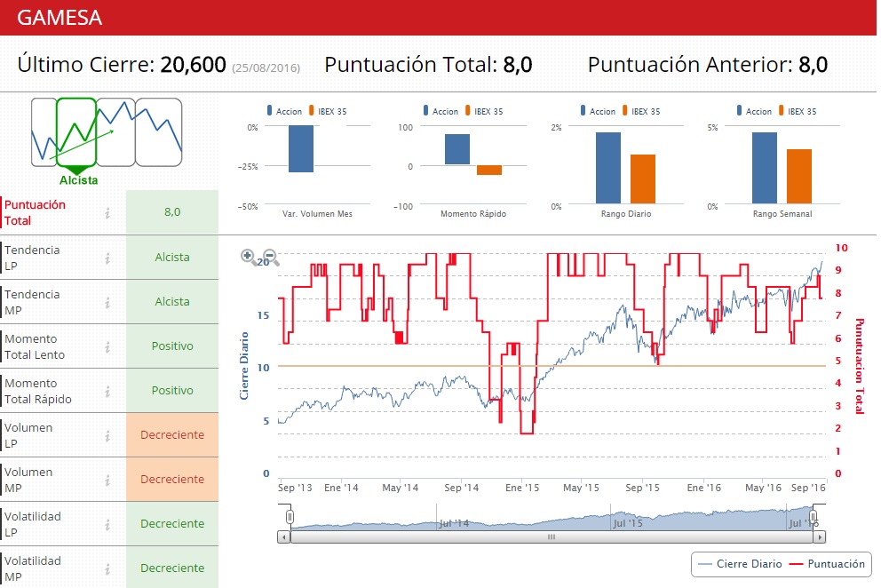Screen dimensions: 881x588
Task: Click the 8,0 value cell for Puntuación Total
Action: click(x=172, y=212)
